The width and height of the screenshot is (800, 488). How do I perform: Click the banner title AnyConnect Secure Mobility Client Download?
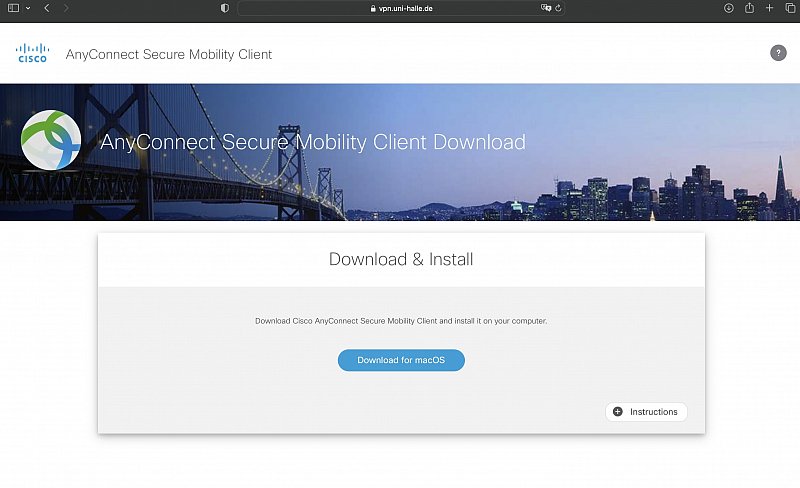(x=313, y=142)
